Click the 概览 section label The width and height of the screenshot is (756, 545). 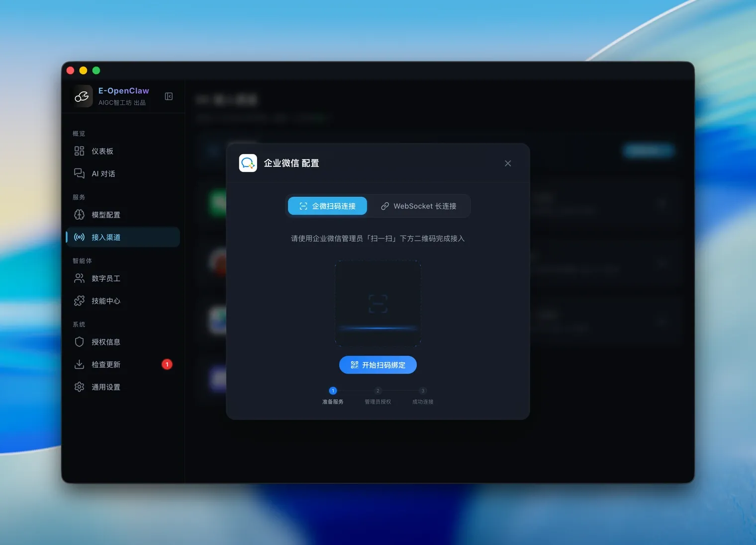pos(79,133)
